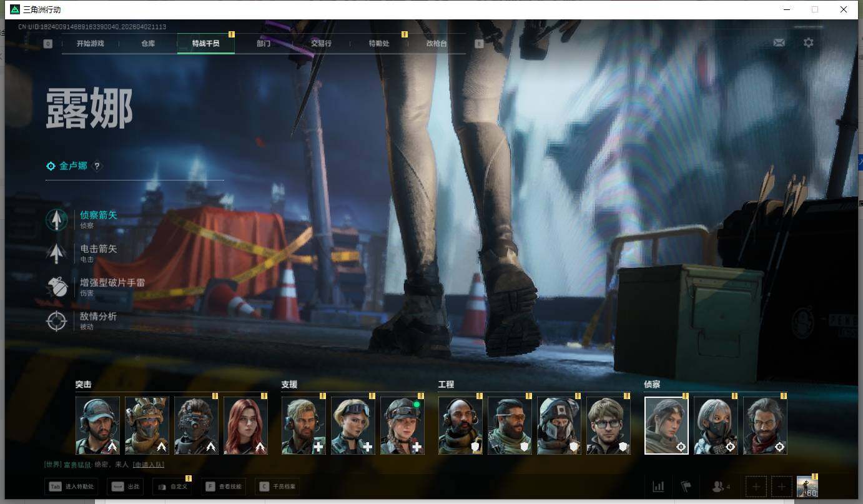
Task: Click the 三角洲行动 title bar app icon
Action: click(x=15, y=9)
